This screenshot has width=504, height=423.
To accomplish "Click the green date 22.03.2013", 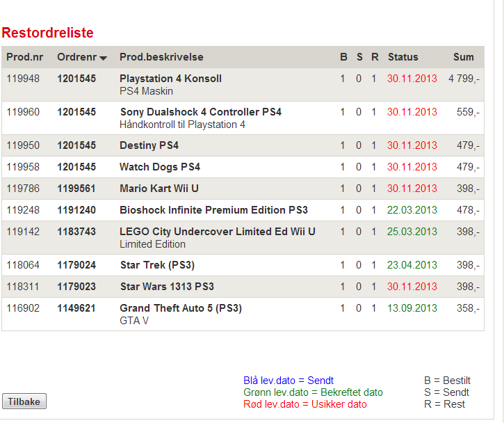I will [412, 210].
